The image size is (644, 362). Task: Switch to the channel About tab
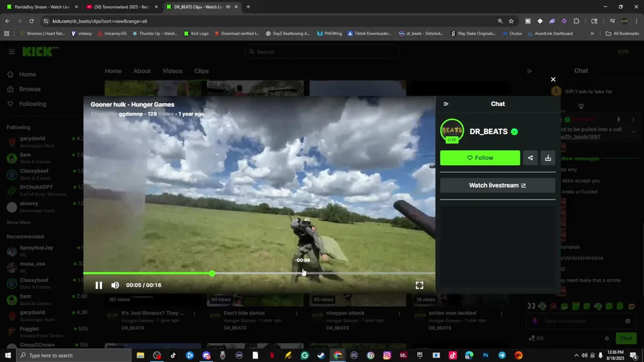(142, 71)
